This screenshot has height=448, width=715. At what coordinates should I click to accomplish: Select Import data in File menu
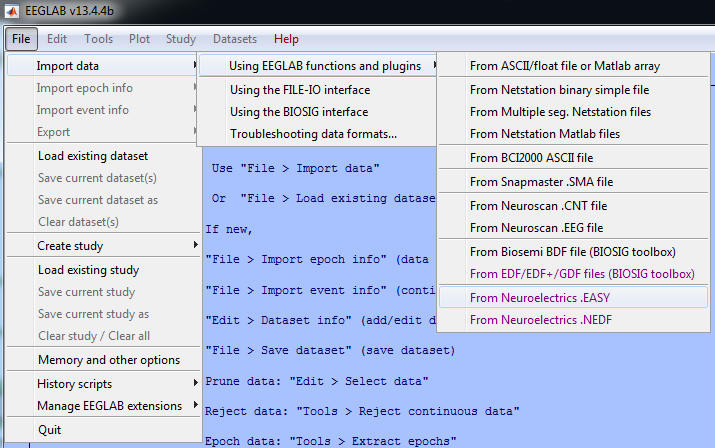pyautogui.click(x=104, y=66)
